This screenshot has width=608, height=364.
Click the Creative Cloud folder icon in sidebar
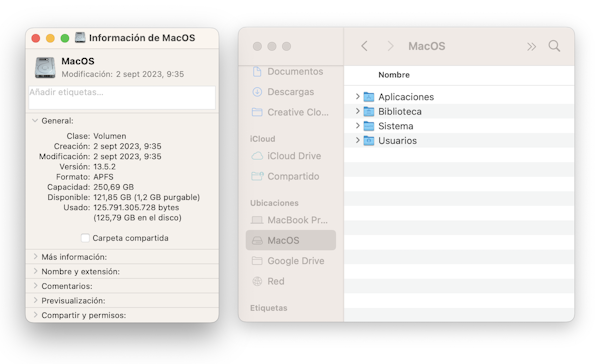(x=257, y=112)
